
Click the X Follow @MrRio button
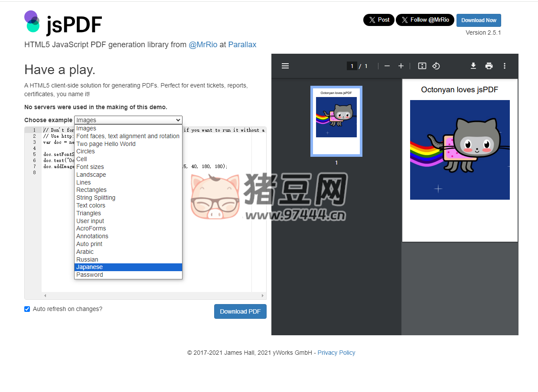(x=425, y=20)
